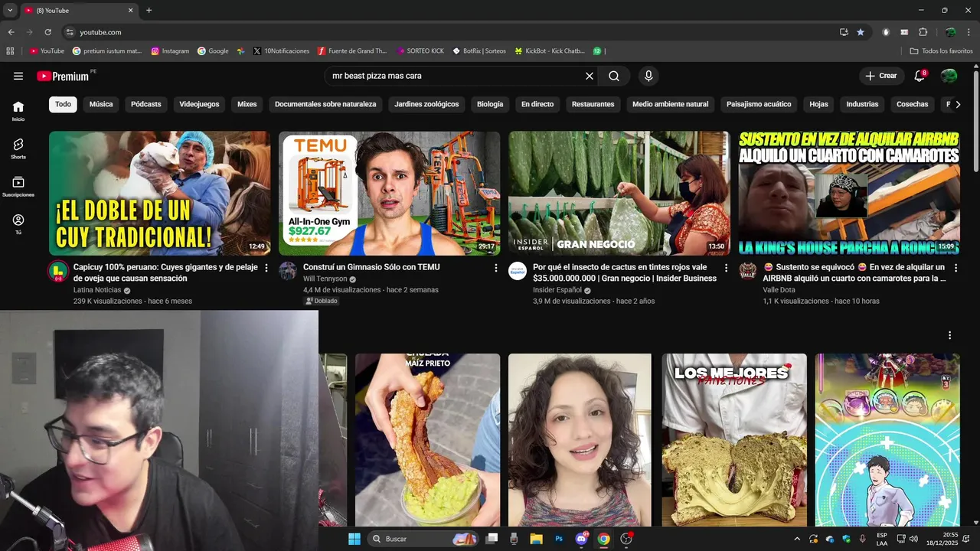Screen dimensions: 980x551
Task: Open the Chrome apps grid in bookmarks bar
Action: tap(10, 51)
